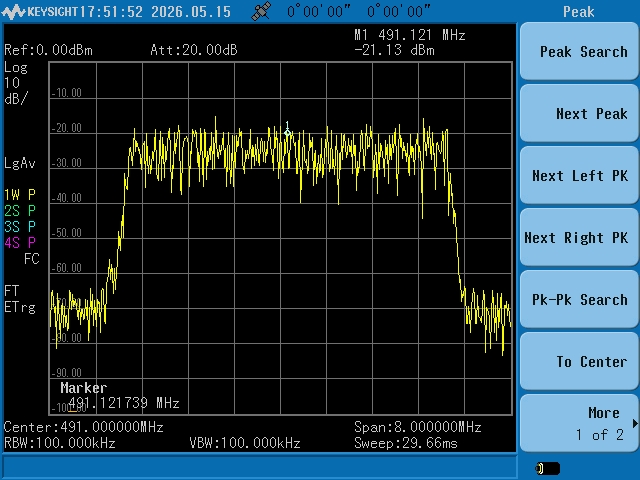Click the ETrg trigger label
640x480 pixels.
20,307
